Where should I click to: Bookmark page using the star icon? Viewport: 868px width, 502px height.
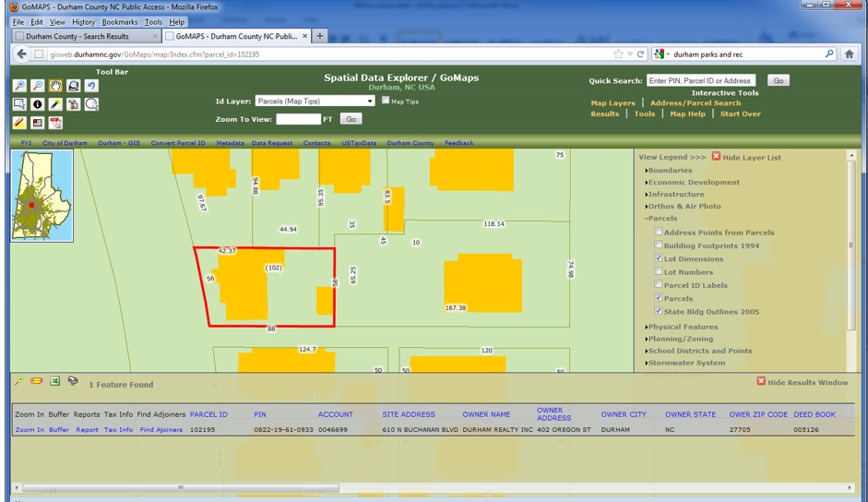coord(618,54)
